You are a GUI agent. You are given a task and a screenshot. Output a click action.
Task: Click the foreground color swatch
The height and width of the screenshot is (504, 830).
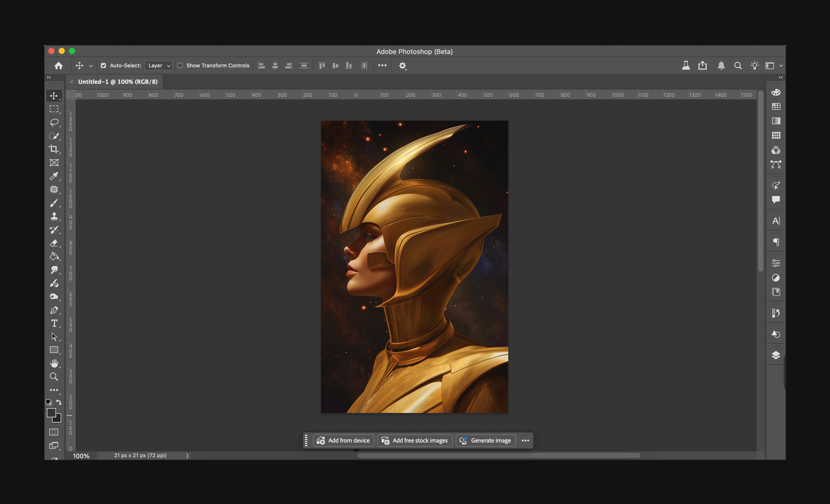coord(51,413)
